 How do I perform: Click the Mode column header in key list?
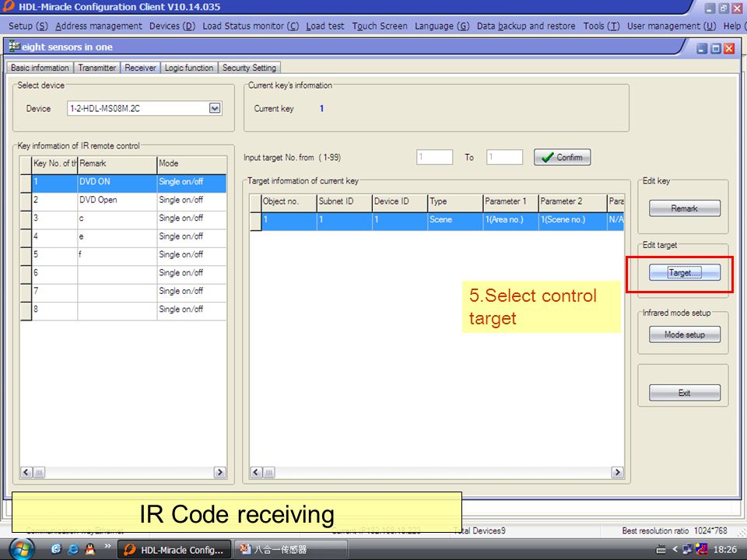point(191,164)
